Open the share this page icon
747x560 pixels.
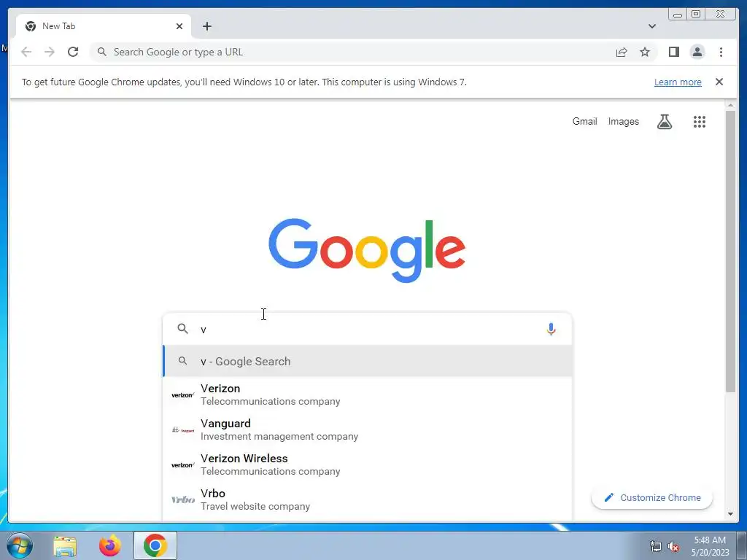pyautogui.click(x=622, y=52)
